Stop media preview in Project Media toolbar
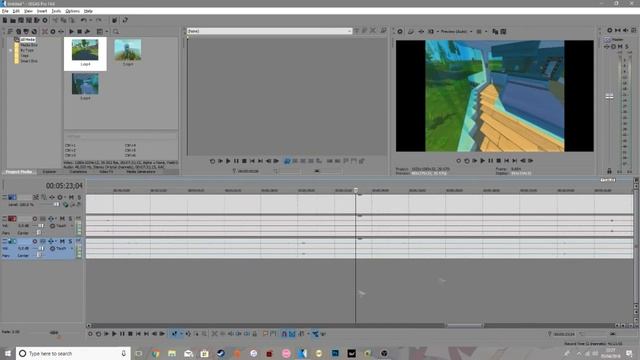 click(x=80, y=31)
